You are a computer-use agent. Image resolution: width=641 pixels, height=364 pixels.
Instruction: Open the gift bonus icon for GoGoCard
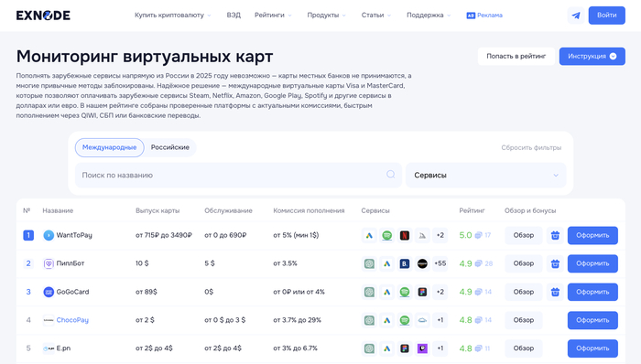(555, 292)
